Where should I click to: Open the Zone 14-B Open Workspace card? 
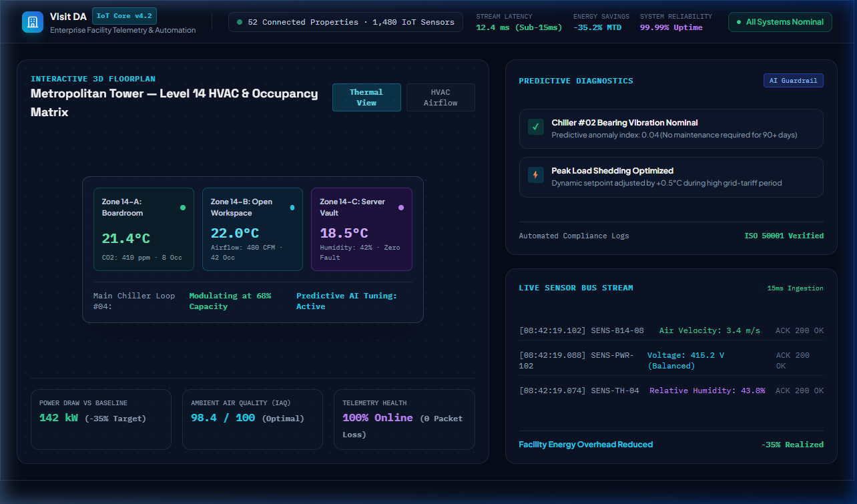point(252,229)
